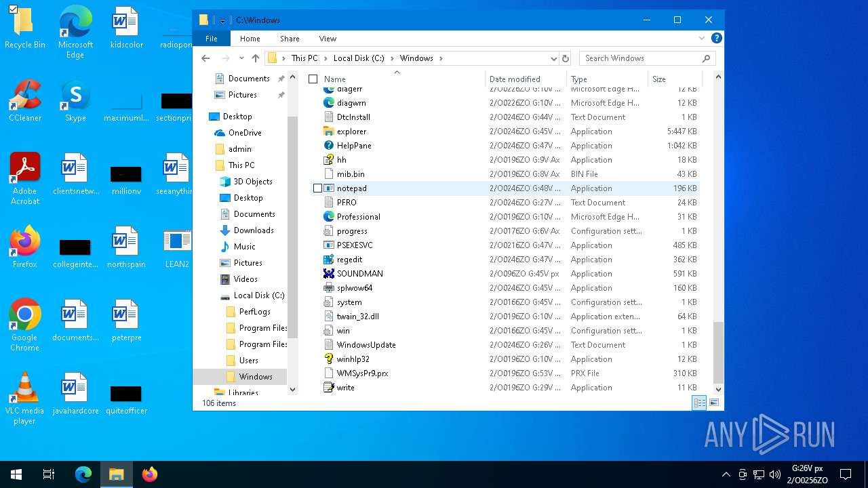Click the diagwrn Edge file icon
The height and width of the screenshot is (488, 868).
(329, 103)
